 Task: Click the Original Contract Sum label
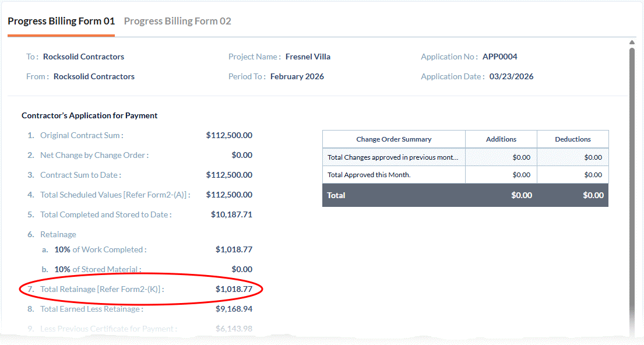coord(82,136)
